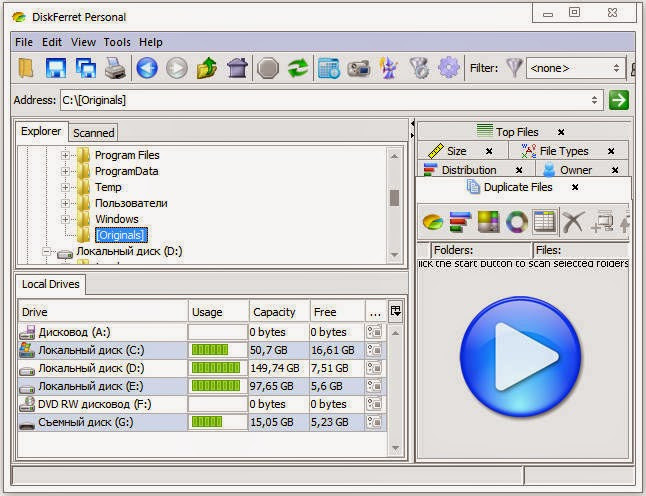Expand the Temp folder node
This screenshot has height=496, width=646.
(x=65, y=187)
